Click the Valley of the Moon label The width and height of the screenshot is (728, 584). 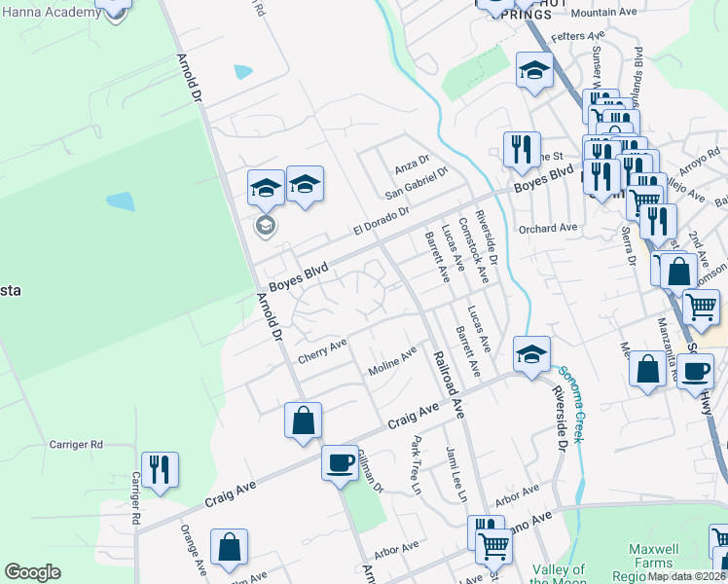click(x=558, y=574)
